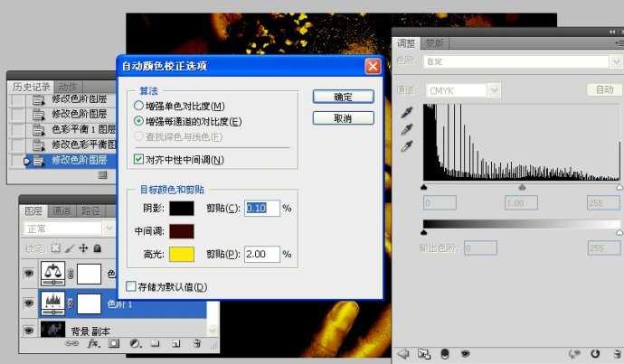The width and height of the screenshot is (624, 364).
Task: Create a new layer in Layers panel
Action: click(176, 343)
